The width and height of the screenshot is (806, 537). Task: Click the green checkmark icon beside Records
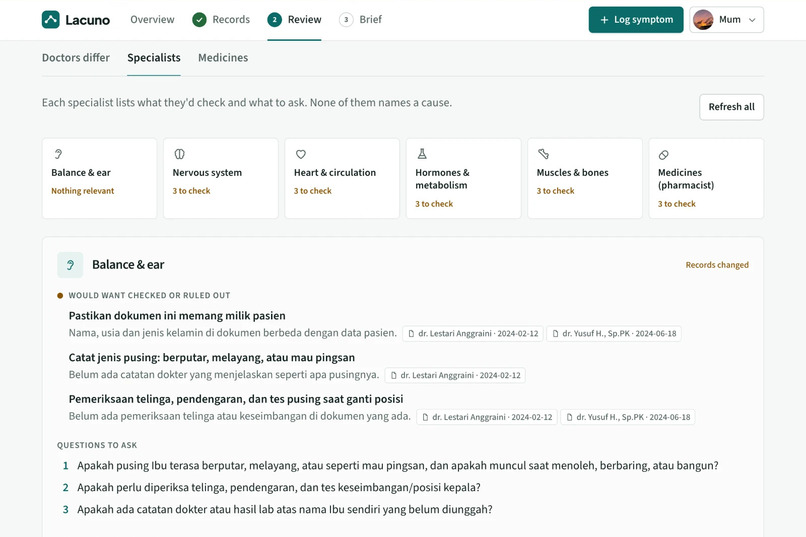coord(199,20)
